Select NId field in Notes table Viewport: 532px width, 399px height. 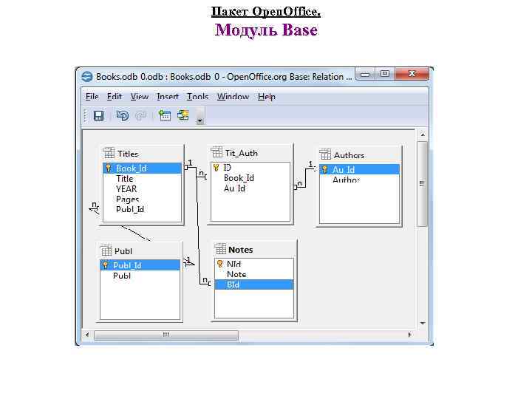[253, 264]
